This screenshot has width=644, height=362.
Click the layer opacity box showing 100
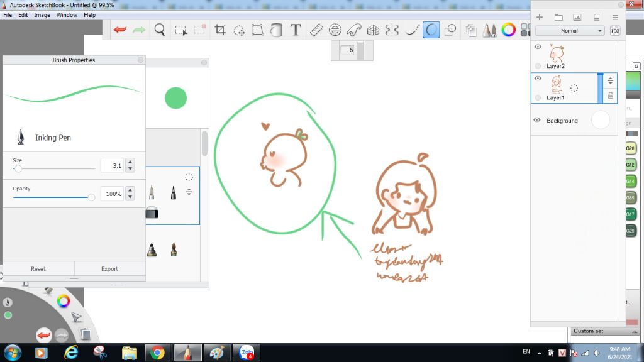point(615,31)
